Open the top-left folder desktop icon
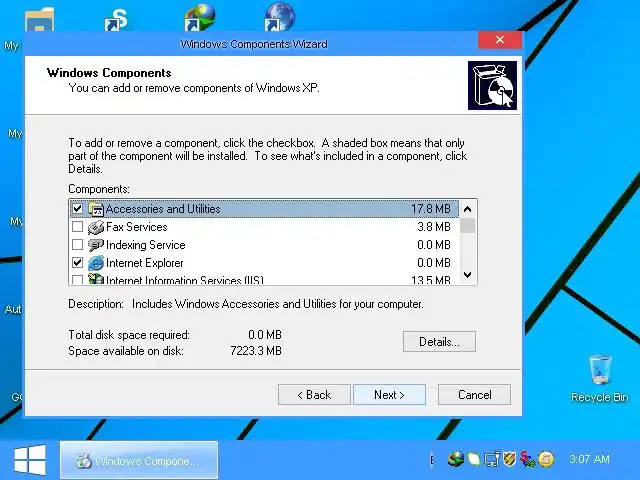This screenshot has height=480, width=640. coord(39,20)
